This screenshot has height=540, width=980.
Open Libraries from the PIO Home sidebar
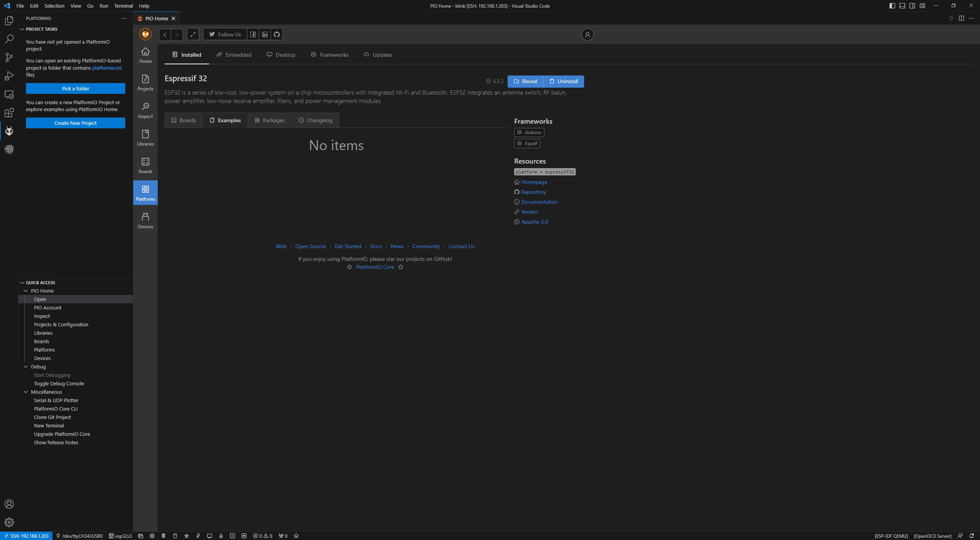(x=145, y=137)
